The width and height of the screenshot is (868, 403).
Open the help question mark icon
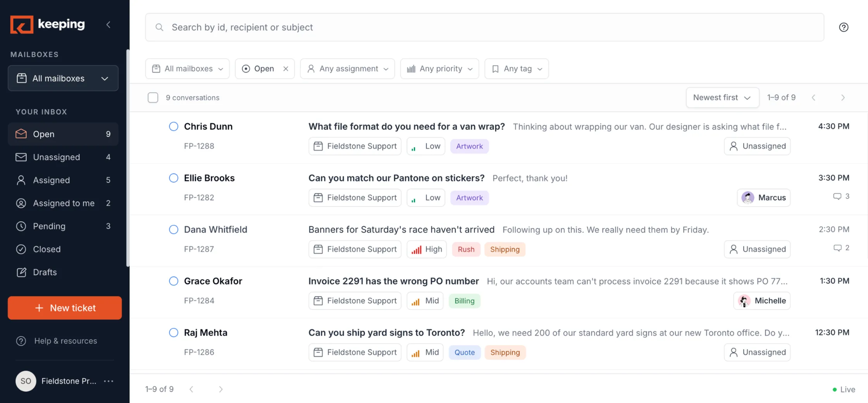(844, 27)
